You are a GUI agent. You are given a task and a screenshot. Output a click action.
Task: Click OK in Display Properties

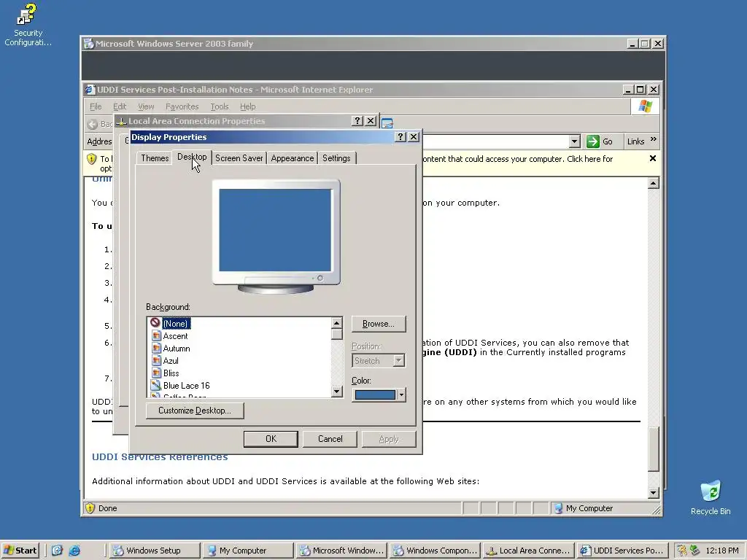pos(271,439)
